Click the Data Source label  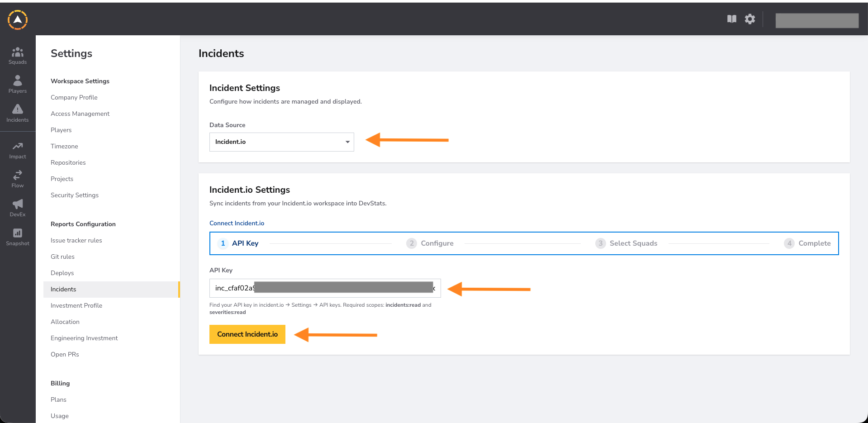[x=228, y=125]
